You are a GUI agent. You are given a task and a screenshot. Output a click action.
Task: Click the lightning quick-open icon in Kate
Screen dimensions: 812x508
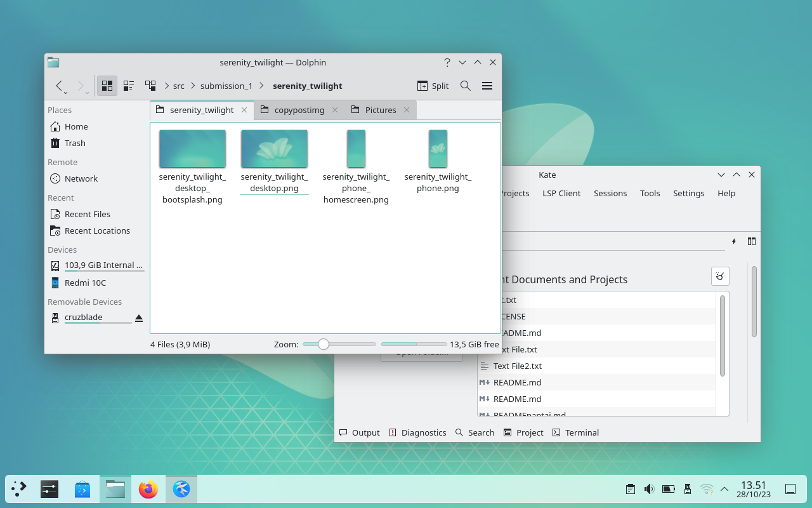(x=734, y=241)
